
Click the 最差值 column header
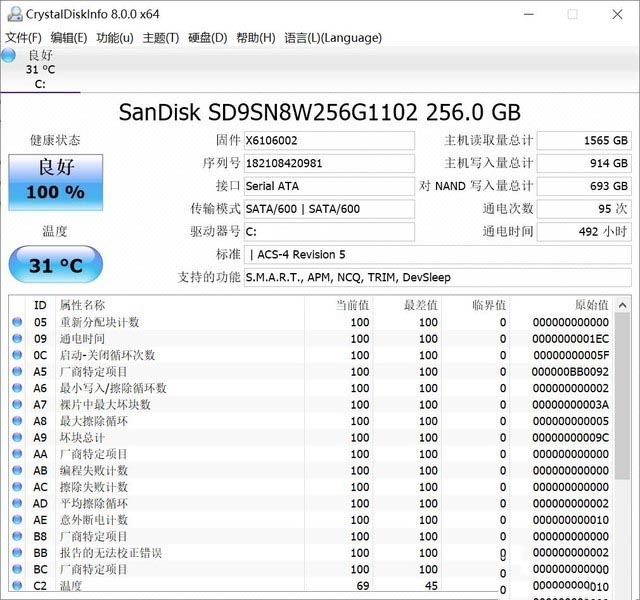pyautogui.click(x=407, y=305)
